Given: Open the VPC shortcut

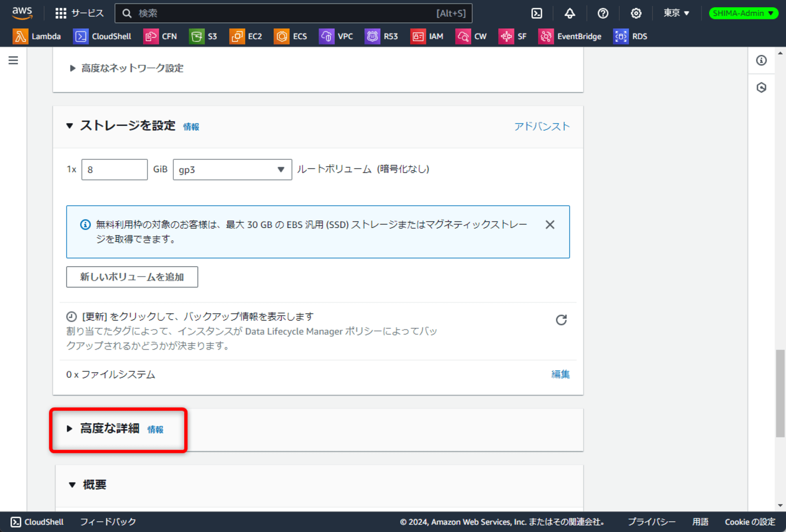Looking at the screenshot, I should pos(336,37).
